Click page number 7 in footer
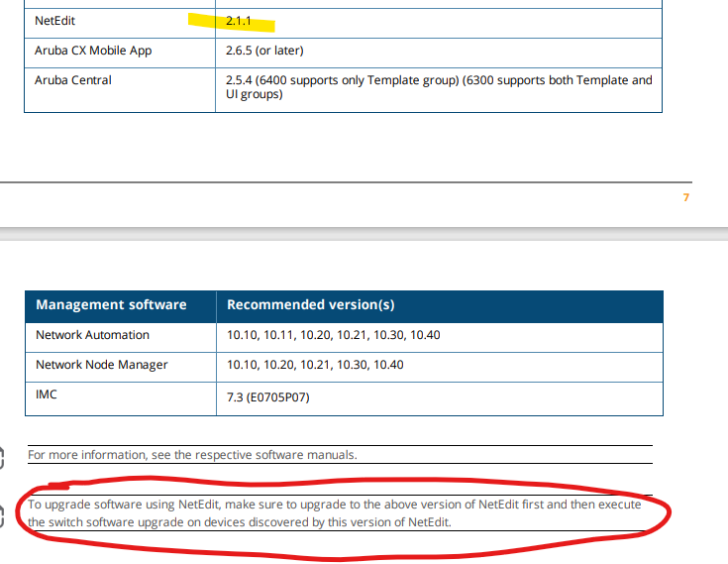The width and height of the screenshot is (728, 564). pyautogui.click(x=685, y=197)
